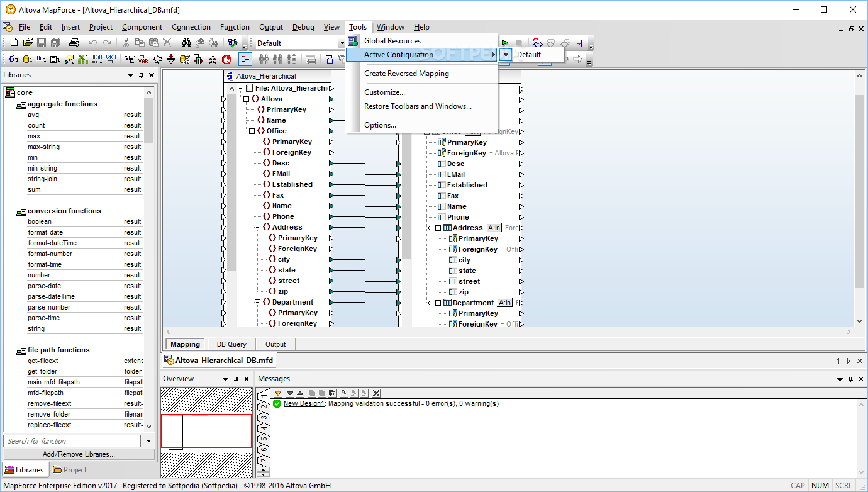Open Messages panel menu arrow
The height and width of the screenshot is (492, 868).
(x=840, y=379)
